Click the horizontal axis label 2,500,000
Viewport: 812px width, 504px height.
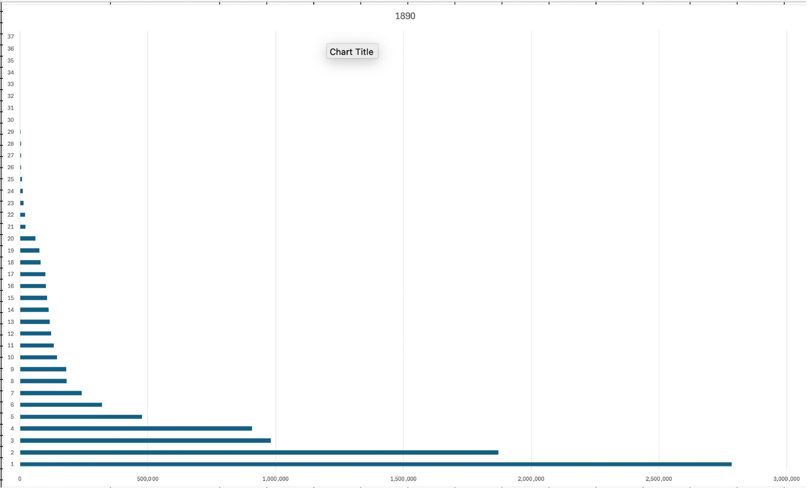(659, 479)
